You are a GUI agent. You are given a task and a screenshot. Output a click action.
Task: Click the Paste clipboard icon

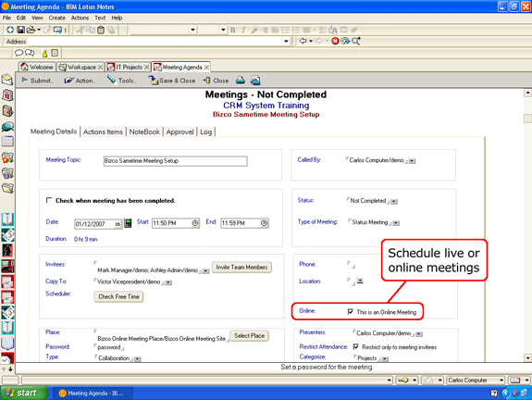click(101, 30)
